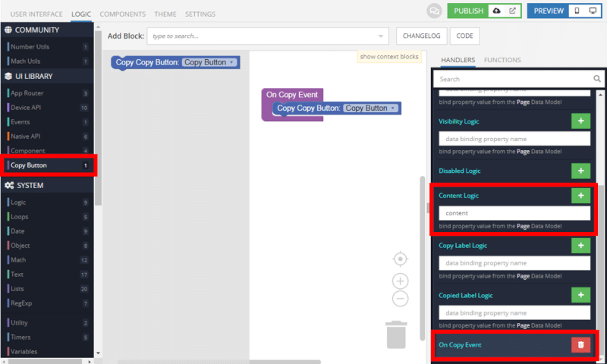The image size is (607, 364).
Task: Select the Copy Button category in sidebar
Action: (46, 165)
